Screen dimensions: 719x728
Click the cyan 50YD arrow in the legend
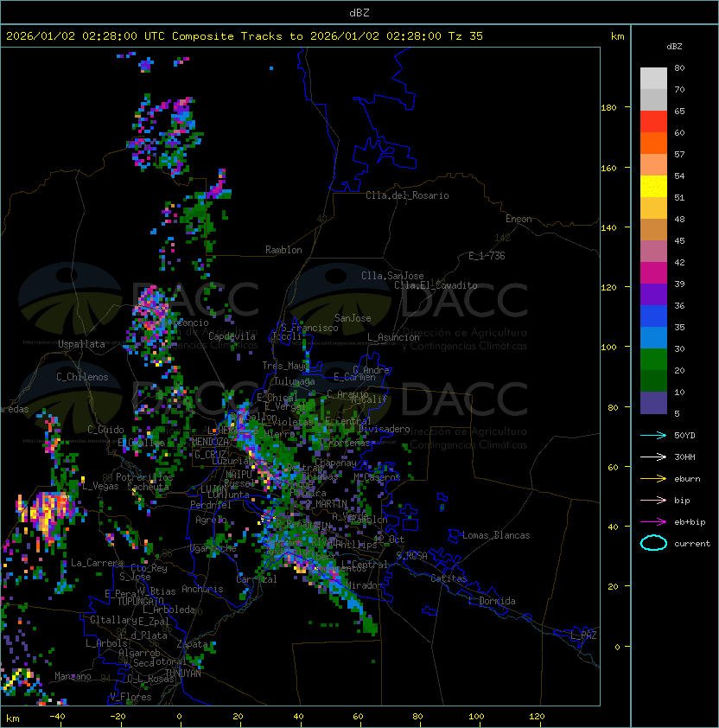click(x=653, y=436)
